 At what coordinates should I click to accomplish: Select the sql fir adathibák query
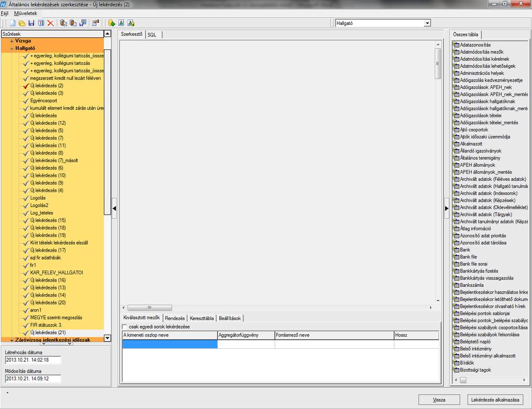(46, 258)
